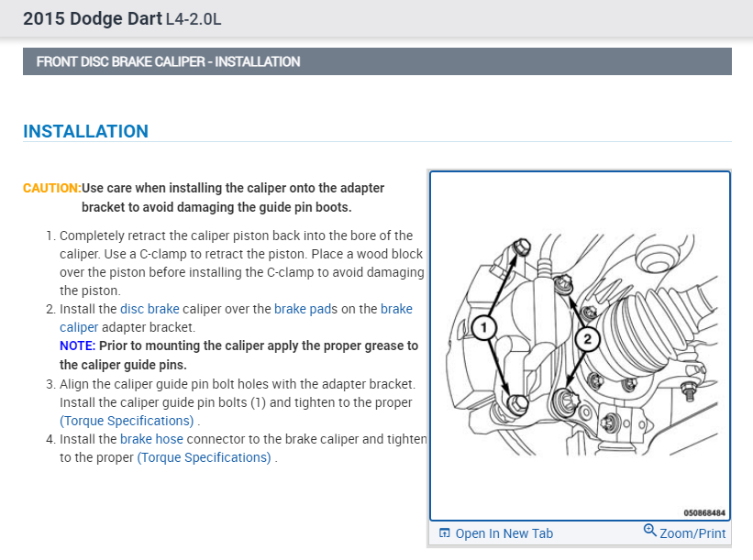Image resolution: width=753 pixels, height=560 pixels.
Task: Open the brake caliper diagram image
Action: coord(581,346)
